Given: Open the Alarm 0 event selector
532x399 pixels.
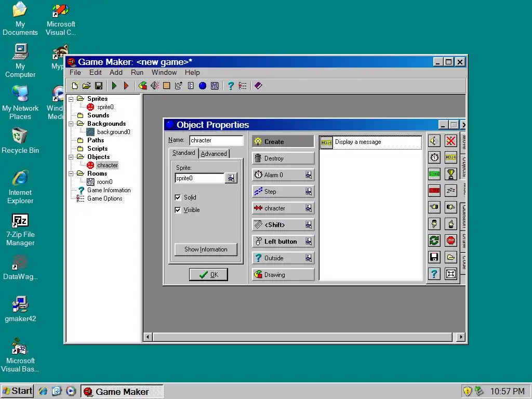Looking at the screenshot, I should (x=309, y=175).
